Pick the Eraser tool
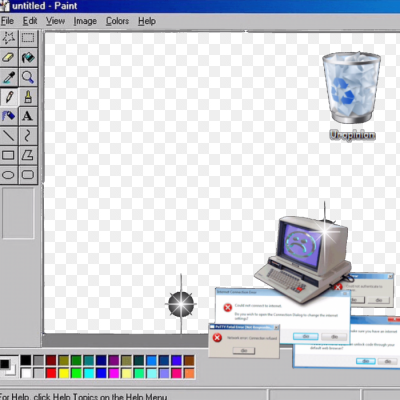 pyautogui.click(x=9, y=58)
